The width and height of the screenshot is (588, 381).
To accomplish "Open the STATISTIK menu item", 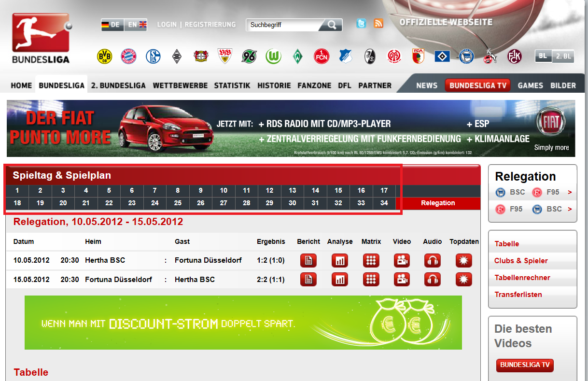I will click(232, 85).
